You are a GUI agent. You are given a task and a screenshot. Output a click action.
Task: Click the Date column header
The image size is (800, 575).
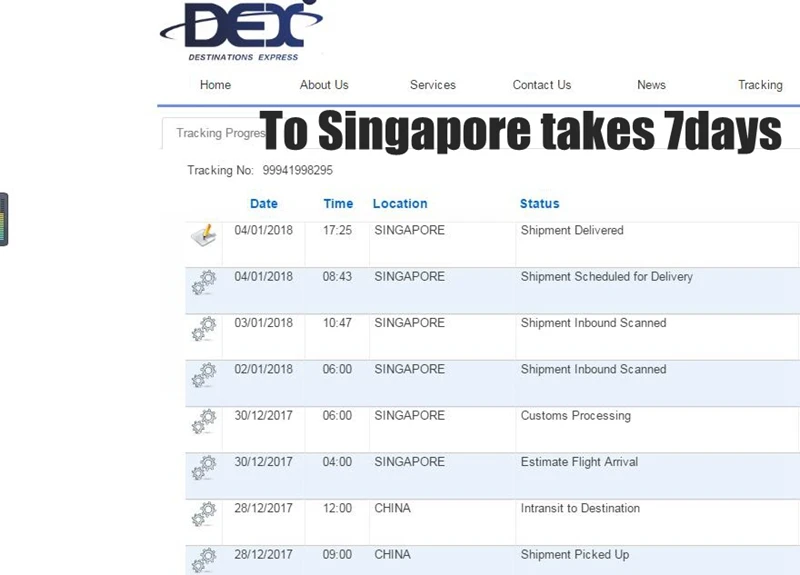pos(264,204)
